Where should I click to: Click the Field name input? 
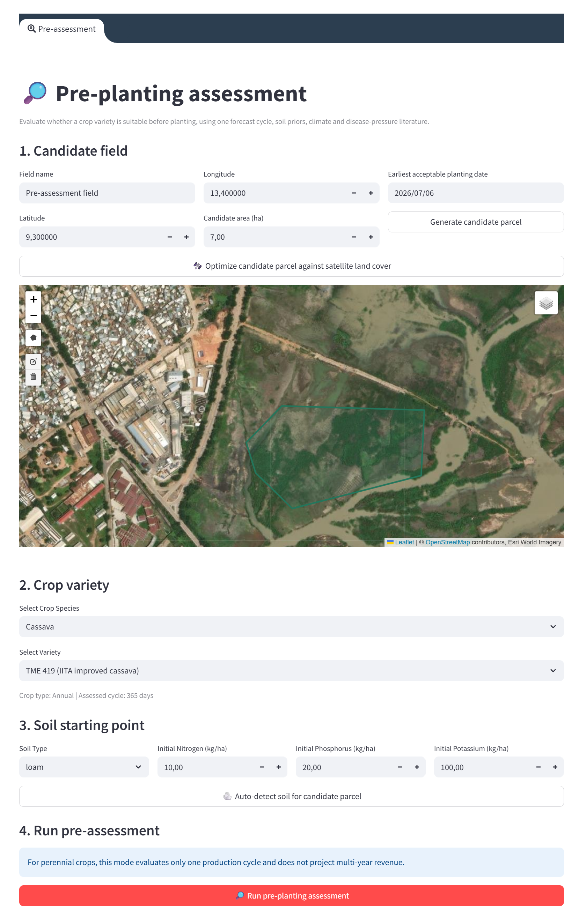(x=107, y=193)
